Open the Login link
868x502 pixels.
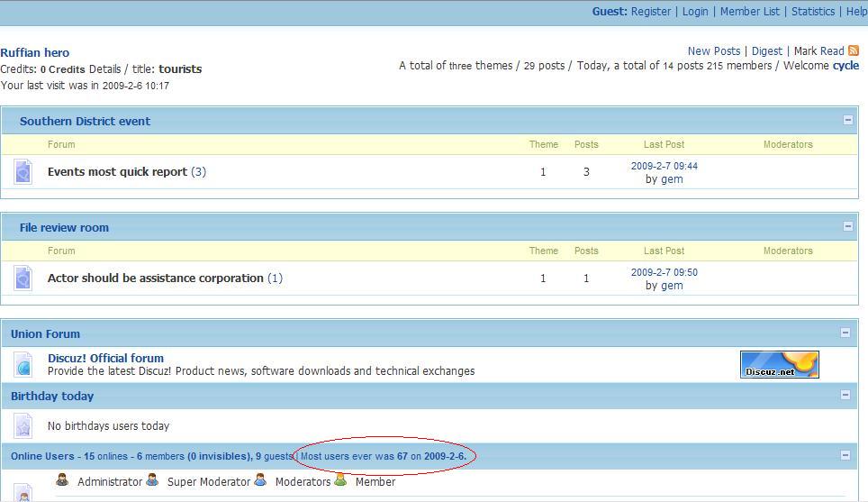click(x=695, y=12)
